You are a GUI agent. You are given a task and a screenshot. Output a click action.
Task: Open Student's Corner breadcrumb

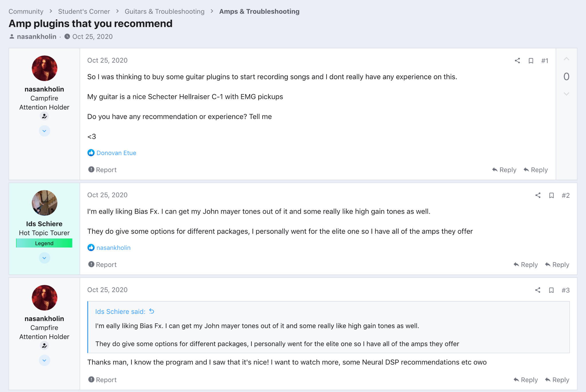click(x=84, y=11)
